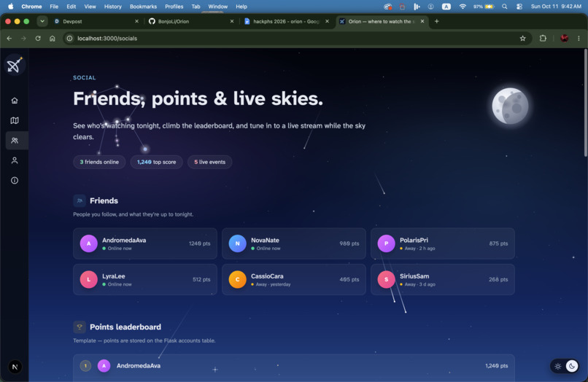Expand the tab search dropdown arrow
The height and width of the screenshot is (382, 588).
pyautogui.click(x=42, y=21)
